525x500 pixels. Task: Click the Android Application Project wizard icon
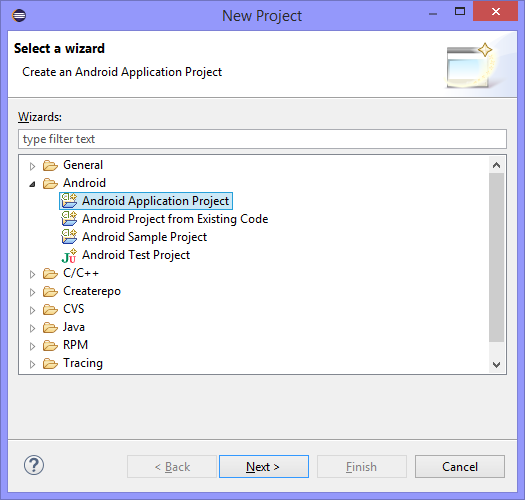coord(69,201)
